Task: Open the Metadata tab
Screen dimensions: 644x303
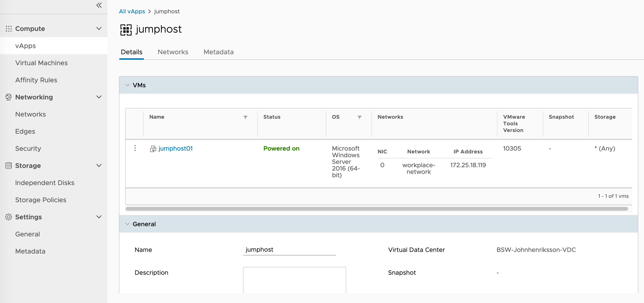Action: coord(219,52)
